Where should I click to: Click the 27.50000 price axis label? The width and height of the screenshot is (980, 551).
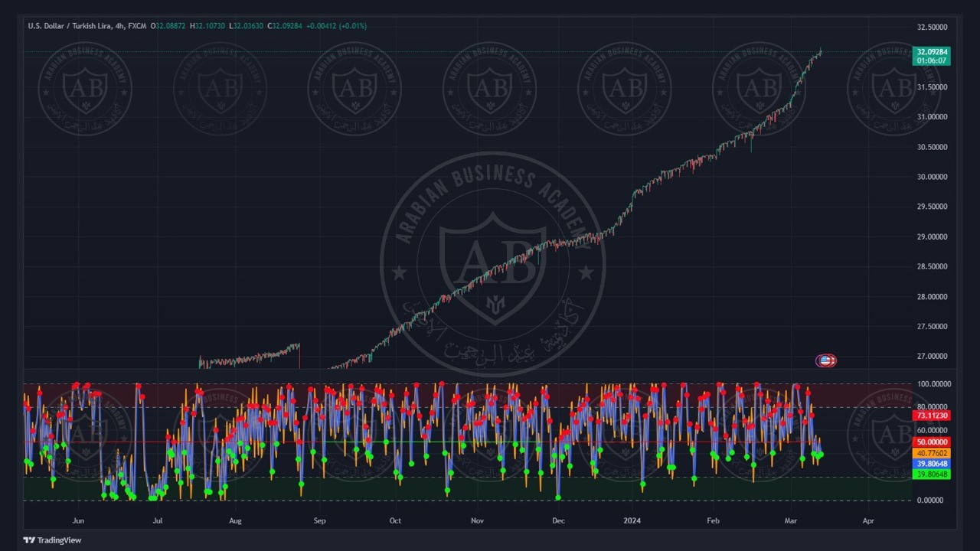click(932, 327)
